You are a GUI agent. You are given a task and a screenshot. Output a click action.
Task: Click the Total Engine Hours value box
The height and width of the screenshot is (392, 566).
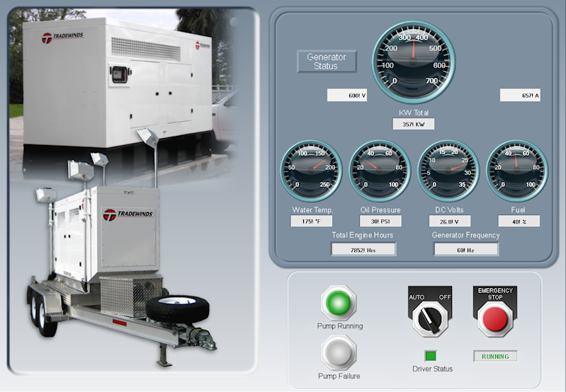point(363,249)
